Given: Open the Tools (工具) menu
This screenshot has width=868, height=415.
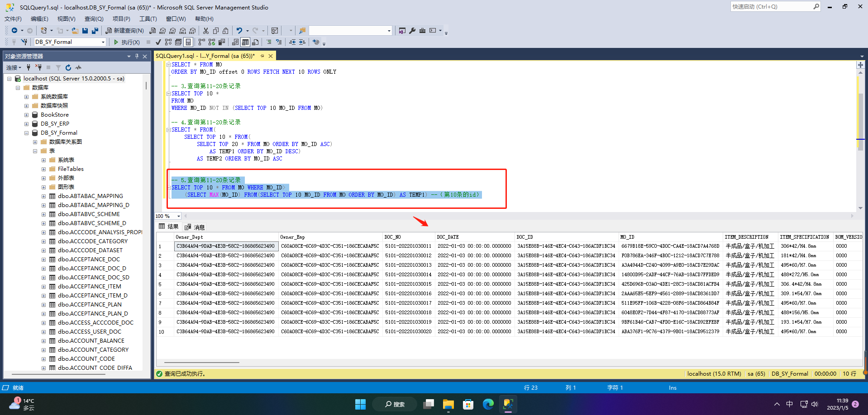Looking at the screenshot, I should pyautogui.click(x=148, y=19).
